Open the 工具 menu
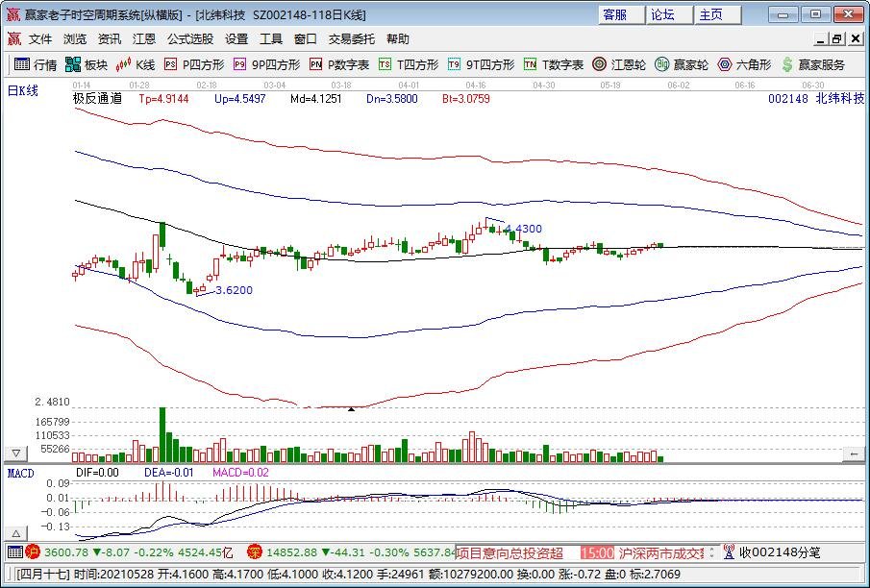Image resolution: width=870 pixels, height=588 pixels. pyautogui.click(x=271, y=38)
